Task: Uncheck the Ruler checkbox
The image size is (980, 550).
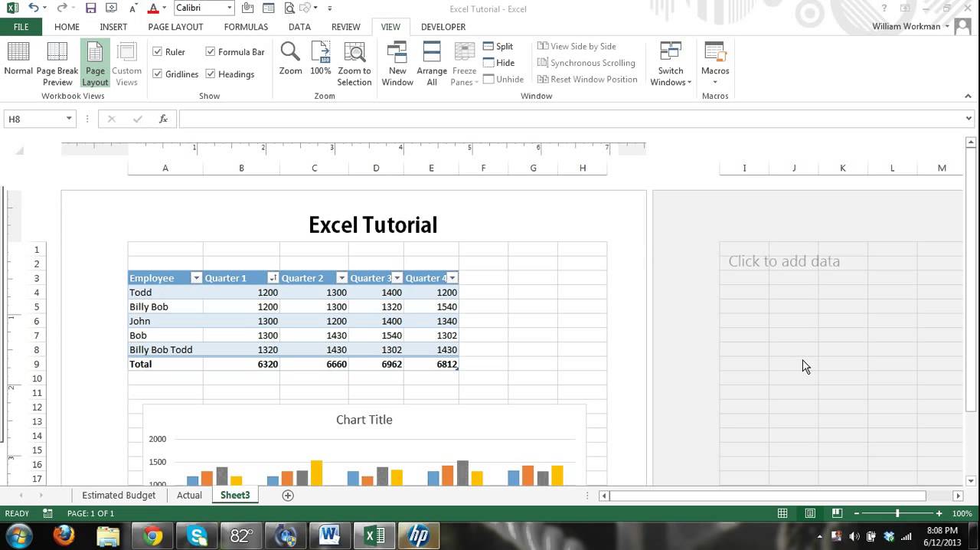Action: point(157,52)
